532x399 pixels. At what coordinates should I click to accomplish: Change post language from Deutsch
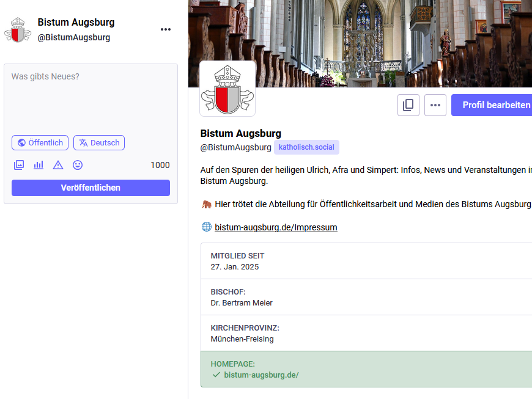99,142
